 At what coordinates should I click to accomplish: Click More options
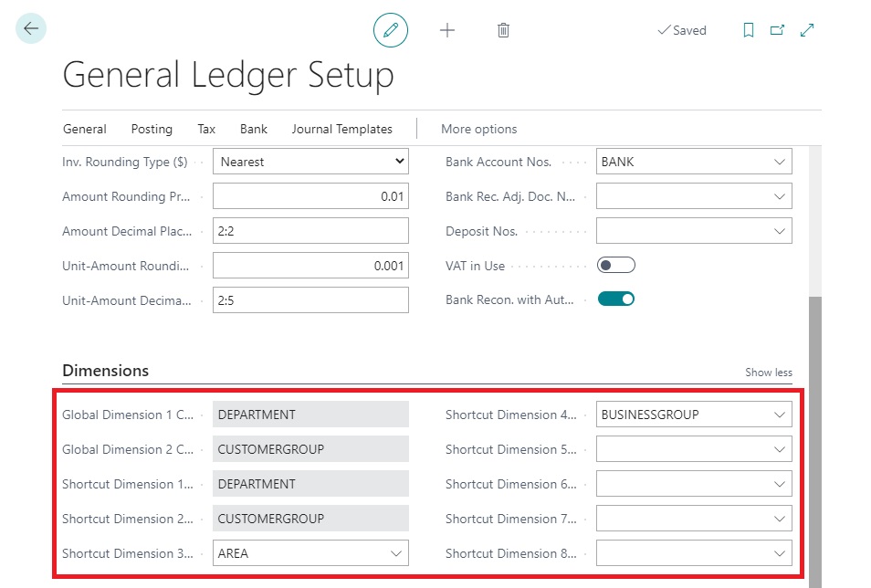pos(478,129)
